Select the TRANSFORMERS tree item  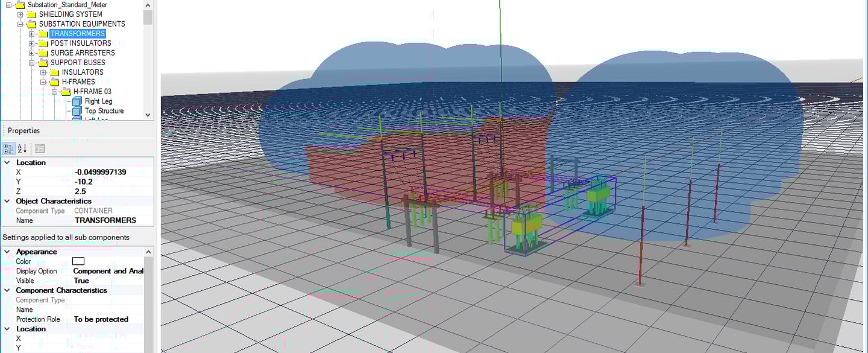coord(78,34)
